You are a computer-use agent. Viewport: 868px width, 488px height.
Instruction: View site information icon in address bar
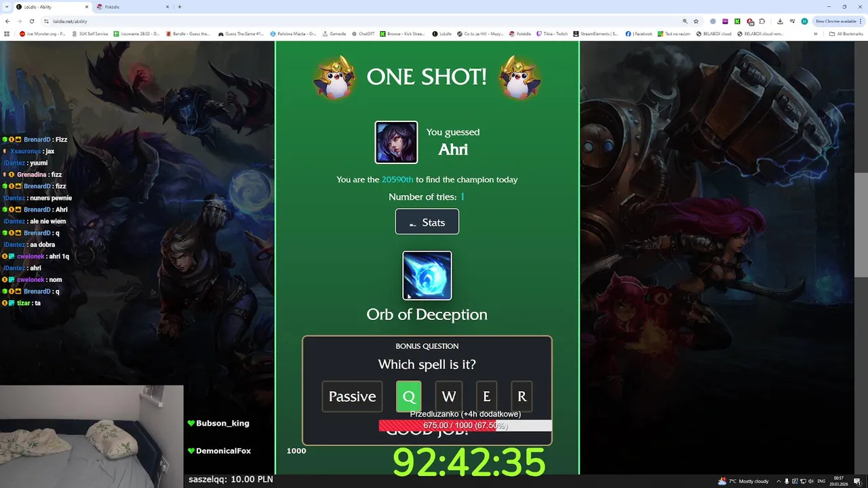click(x=46, y=21)
